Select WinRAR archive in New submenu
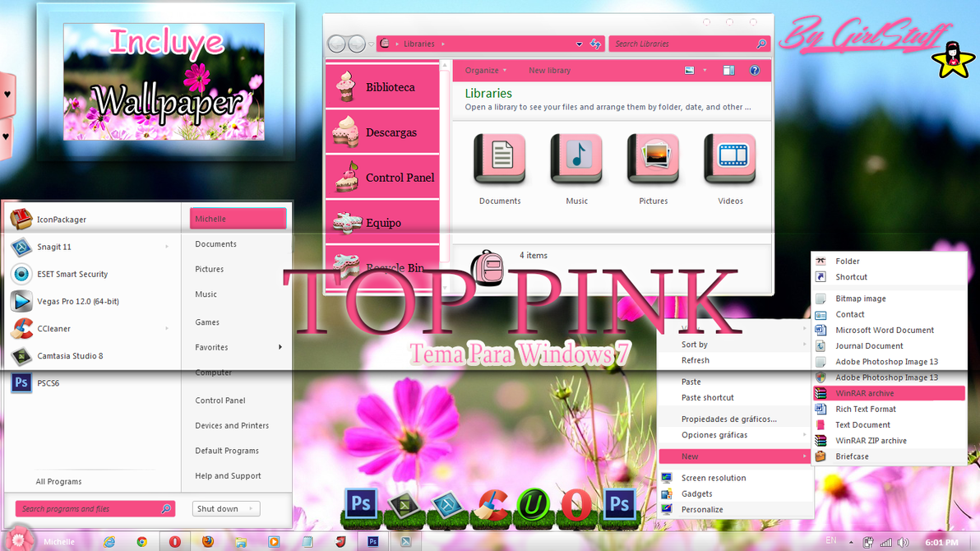The height and width of the screenshot is (551, 980). [889, 393]
